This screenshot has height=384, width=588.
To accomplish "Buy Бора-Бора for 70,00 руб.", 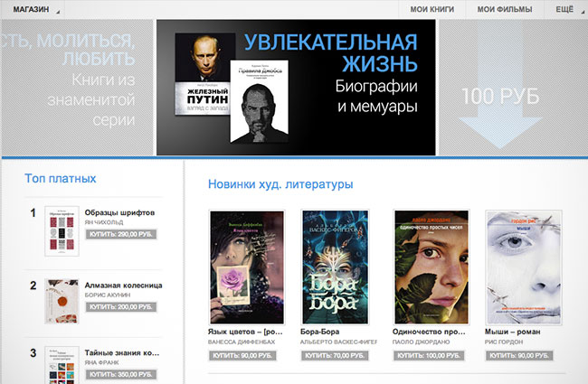I will tap(335, 355).
